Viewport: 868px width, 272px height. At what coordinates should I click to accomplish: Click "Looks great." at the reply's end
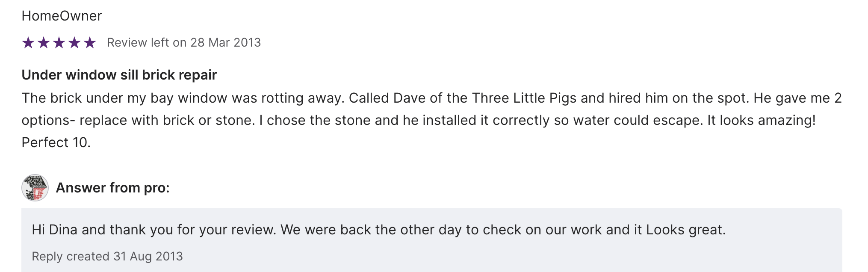click(686, 230)
